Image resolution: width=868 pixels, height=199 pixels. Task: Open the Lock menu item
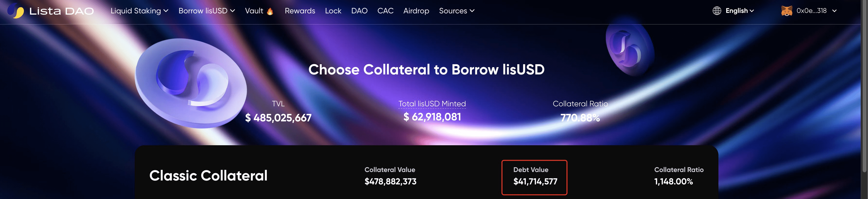[x=333, y=11]
